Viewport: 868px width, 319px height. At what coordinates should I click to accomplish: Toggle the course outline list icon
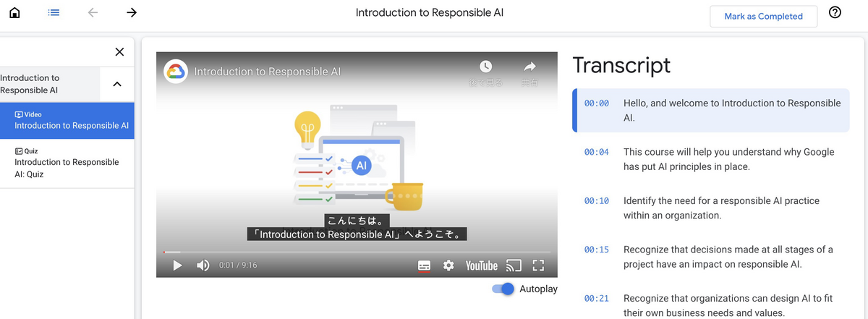pos(54,12)
